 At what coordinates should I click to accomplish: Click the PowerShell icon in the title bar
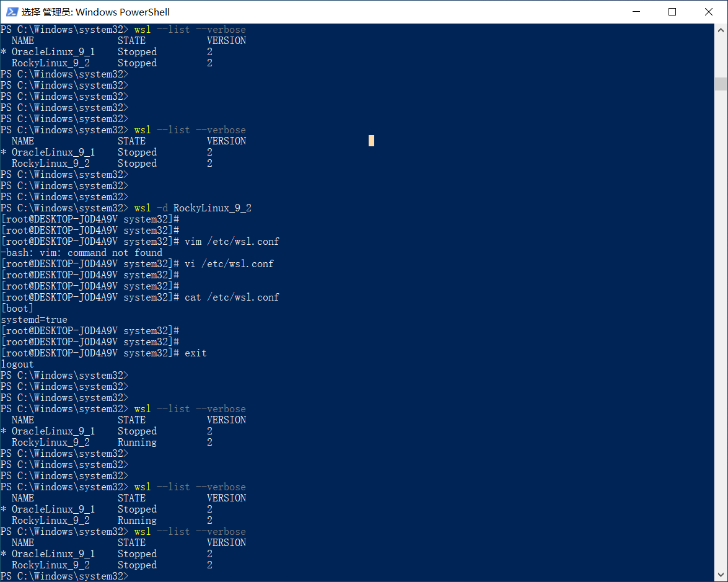(11, 12)
